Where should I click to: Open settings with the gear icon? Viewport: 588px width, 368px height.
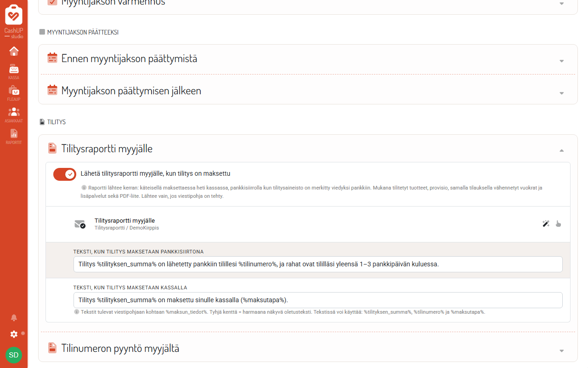(x=14, y=334)
